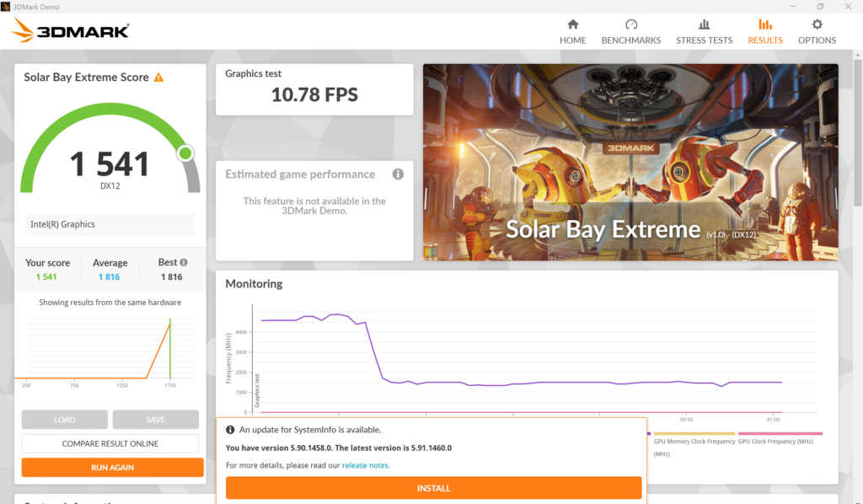
Task: Click the score warning triangle icon
Action: coord(158,78)
